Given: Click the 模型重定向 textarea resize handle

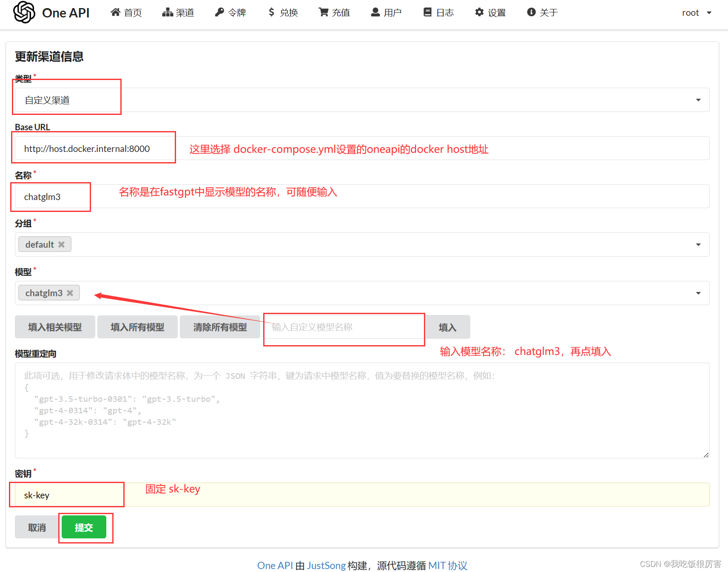Looking at the screenshot, I should point(706,455).
